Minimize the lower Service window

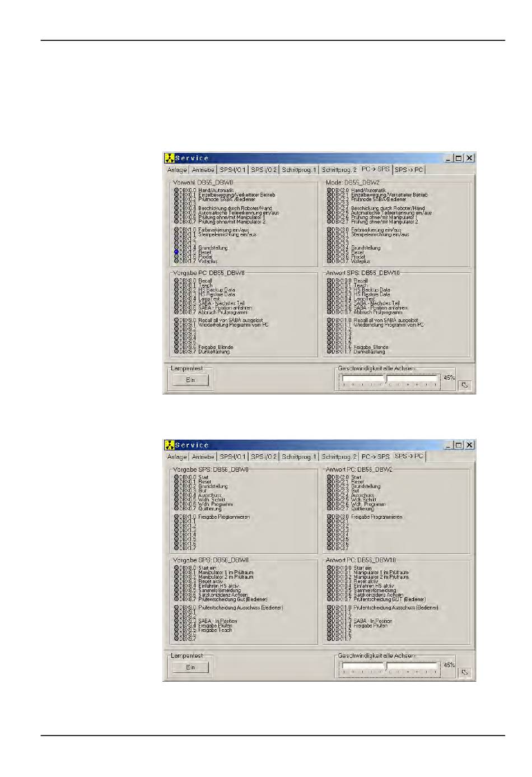click(x=449, y=445)
